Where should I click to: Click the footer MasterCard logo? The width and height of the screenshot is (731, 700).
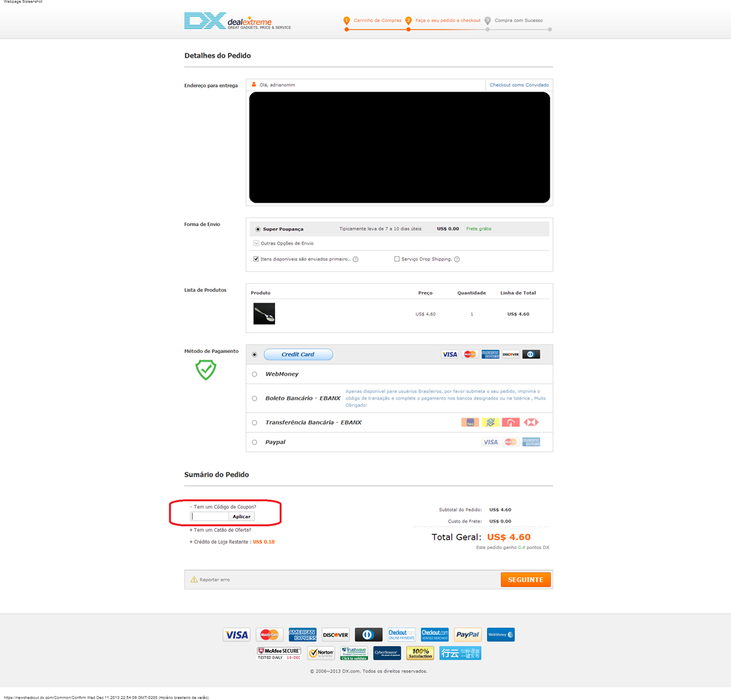(x=269, y=635)
